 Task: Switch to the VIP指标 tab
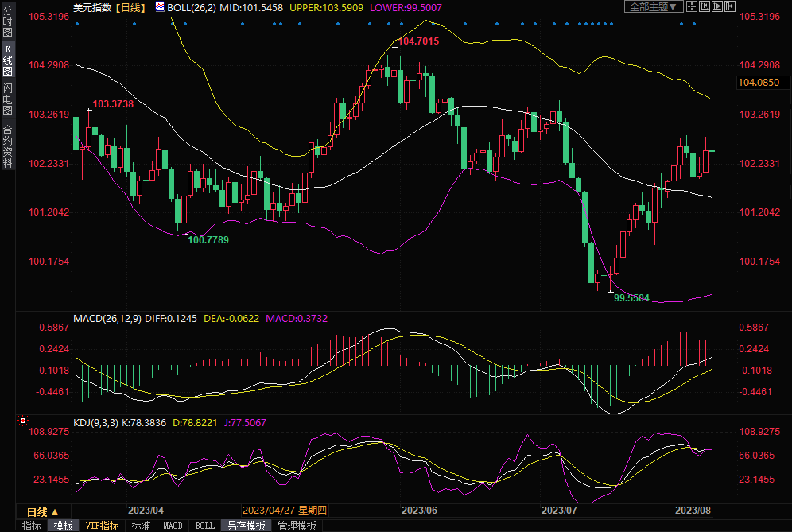pos(102,526)
